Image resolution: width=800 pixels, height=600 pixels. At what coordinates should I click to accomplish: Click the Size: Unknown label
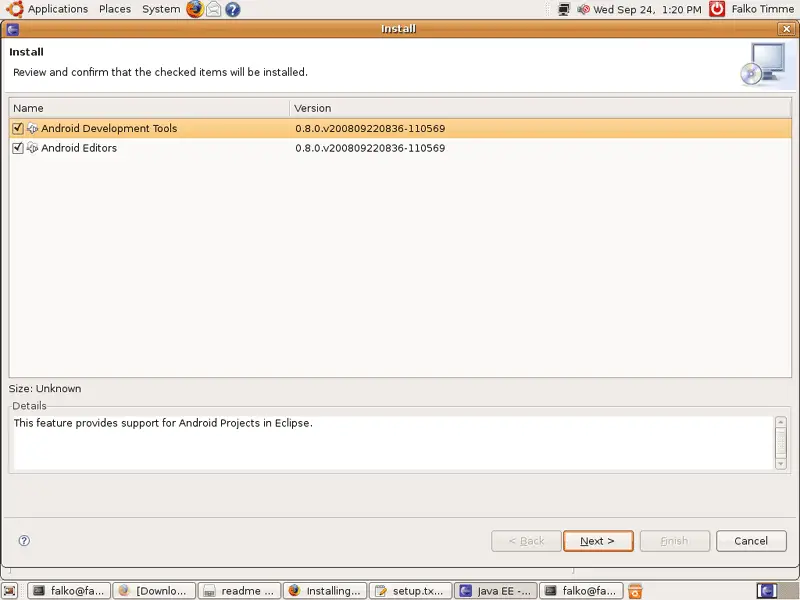[45, 388]
